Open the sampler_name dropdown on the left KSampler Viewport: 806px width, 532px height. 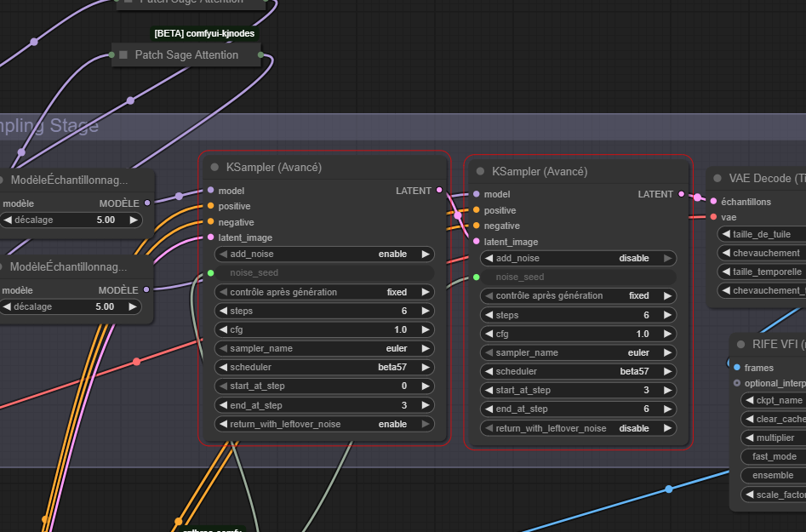click(x=324, y=348)
